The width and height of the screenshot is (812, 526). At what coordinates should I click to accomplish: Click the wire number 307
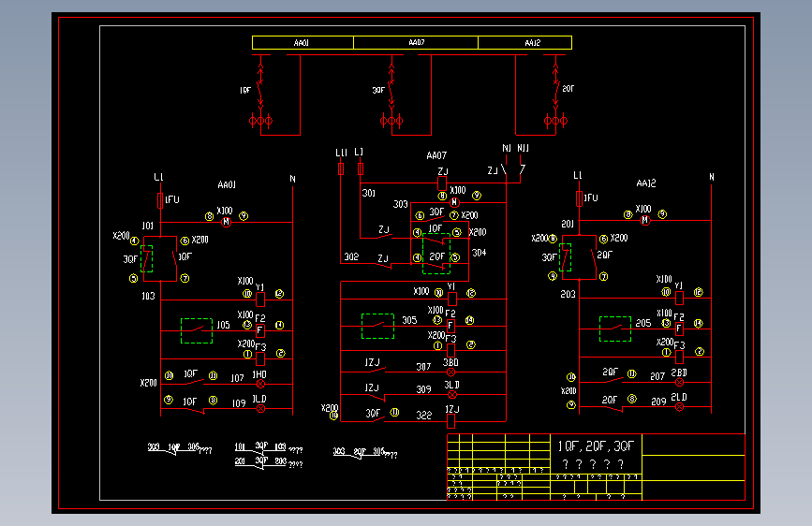tap(423, 367)
